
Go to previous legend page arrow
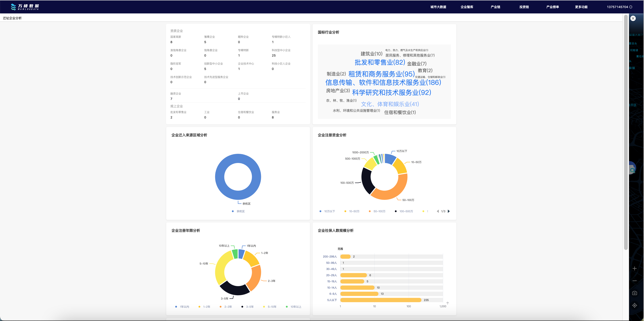point(438,211)
